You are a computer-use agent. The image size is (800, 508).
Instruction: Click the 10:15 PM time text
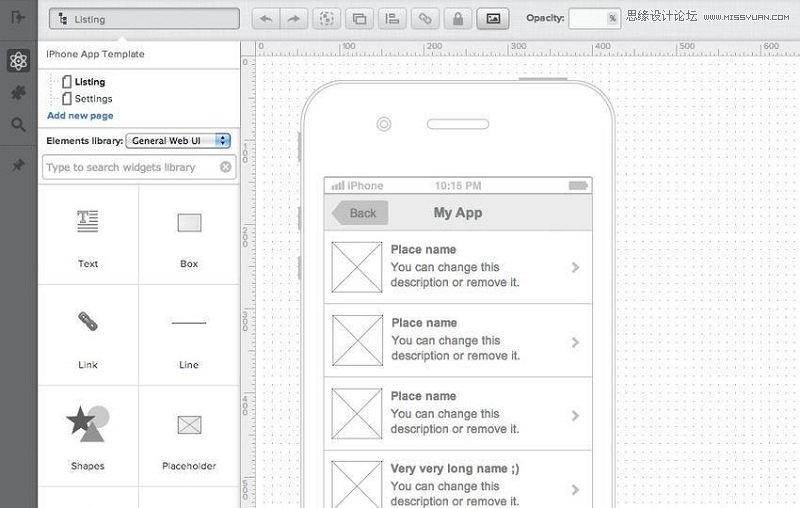[x=458, y=186]
